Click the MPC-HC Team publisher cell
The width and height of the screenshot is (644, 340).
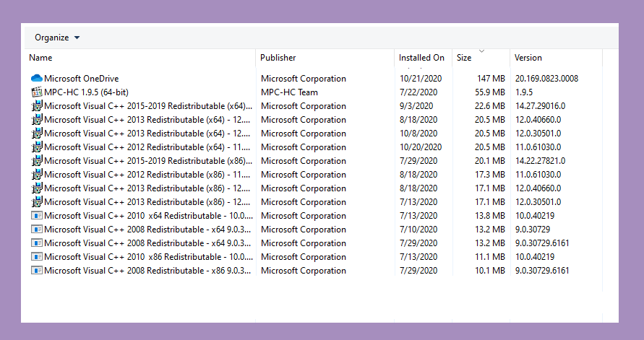289,92
